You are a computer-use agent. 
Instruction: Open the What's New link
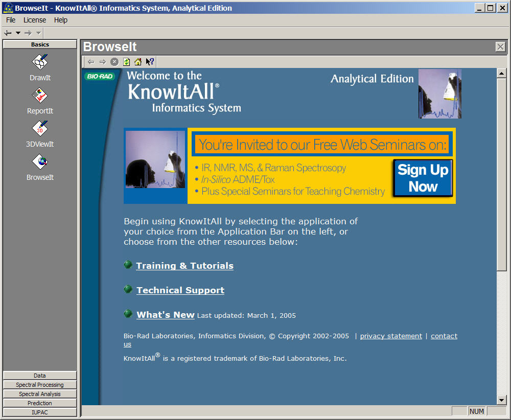point(166,315)
